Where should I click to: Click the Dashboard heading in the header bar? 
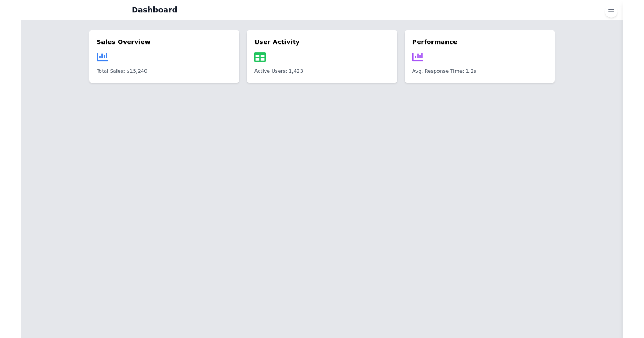click(x=155, y=10)
